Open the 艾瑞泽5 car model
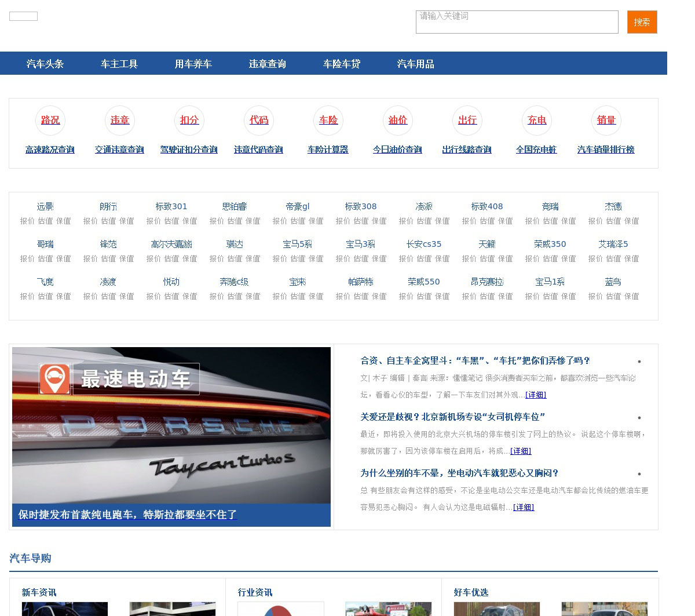 pos(613,244)
